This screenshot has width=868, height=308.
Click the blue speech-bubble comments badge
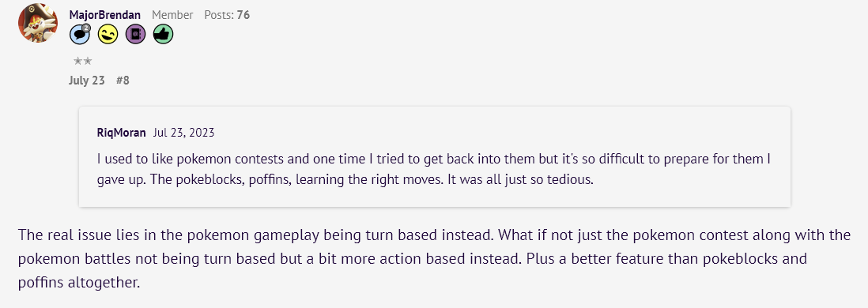pyautogui.click(x=80, y=35)
